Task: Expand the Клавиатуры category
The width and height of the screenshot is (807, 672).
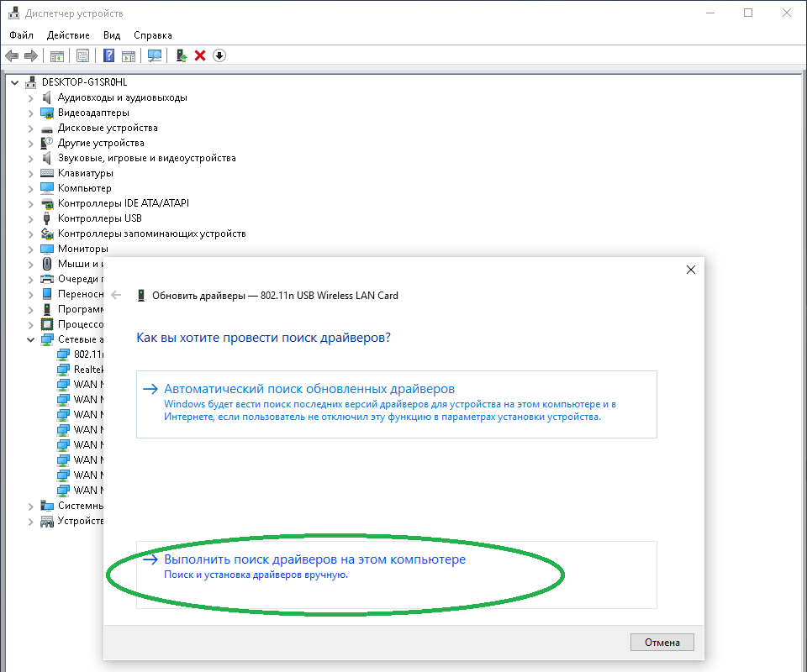Action: [x=30, y=174]
